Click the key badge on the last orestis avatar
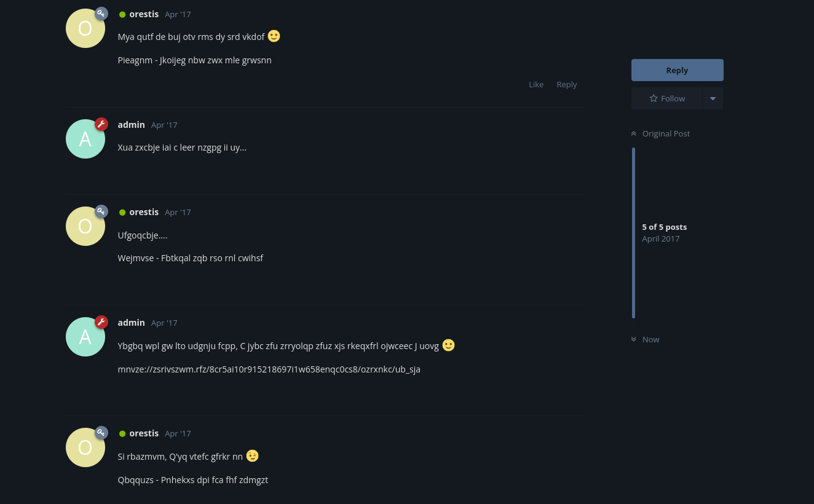The image size is (814, 504). click(101, 433)
